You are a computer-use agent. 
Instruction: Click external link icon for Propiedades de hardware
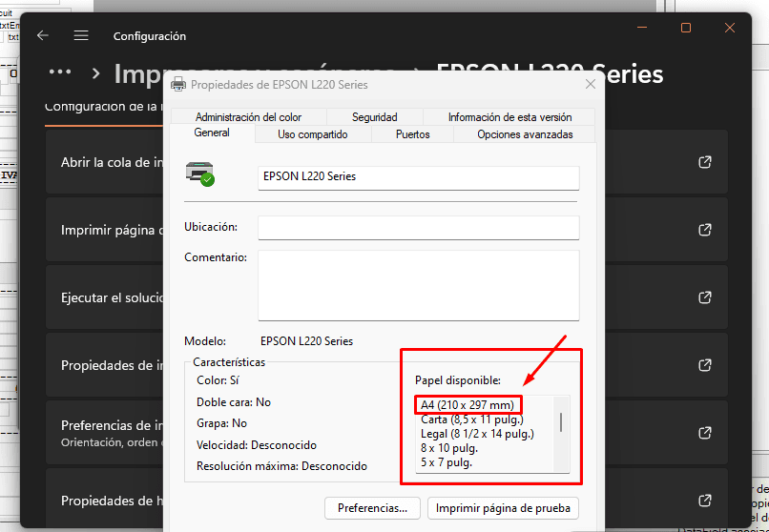pyautogui.click(x=705, y=501)
